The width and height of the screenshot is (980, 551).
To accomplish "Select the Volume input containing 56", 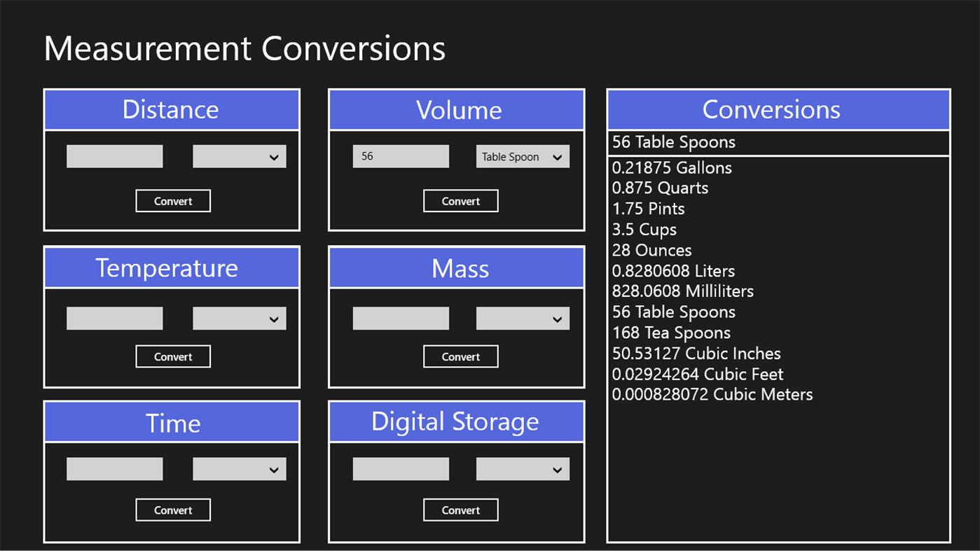I will click(x=401, y=155).
